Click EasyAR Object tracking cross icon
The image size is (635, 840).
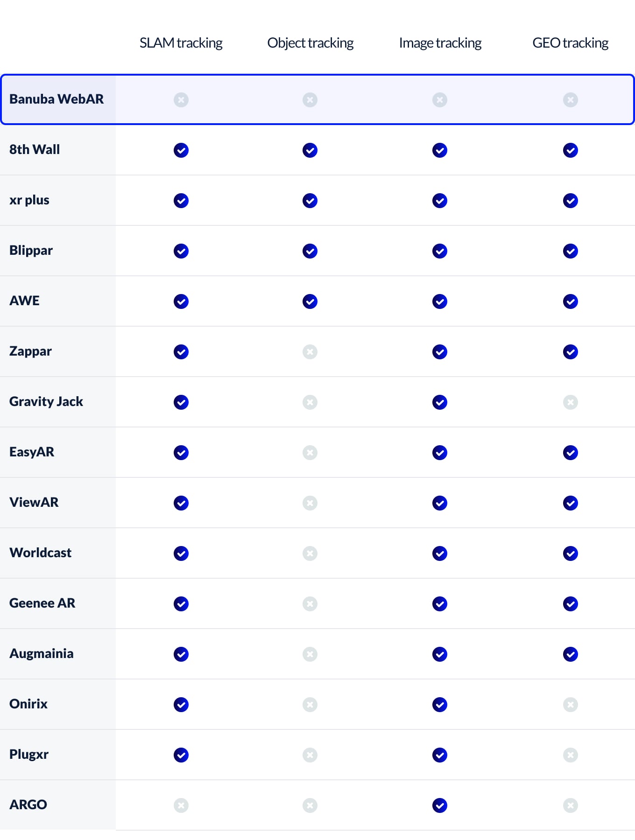coord(310,453)
